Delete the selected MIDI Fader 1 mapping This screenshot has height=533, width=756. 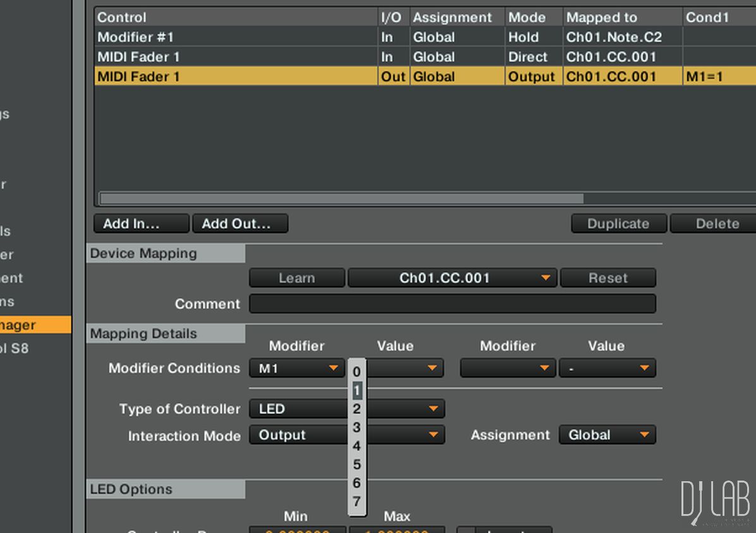pyautogui.click(x=717, y=224)
